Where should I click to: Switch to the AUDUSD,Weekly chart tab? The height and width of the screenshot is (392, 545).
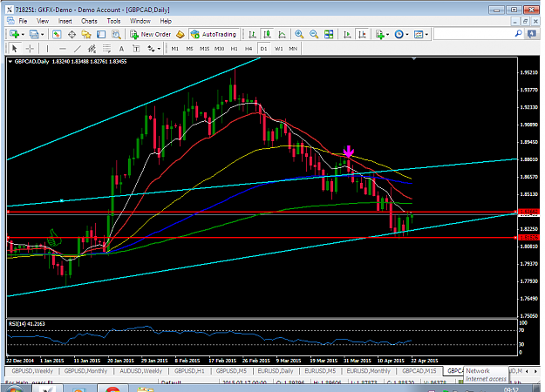140,371
